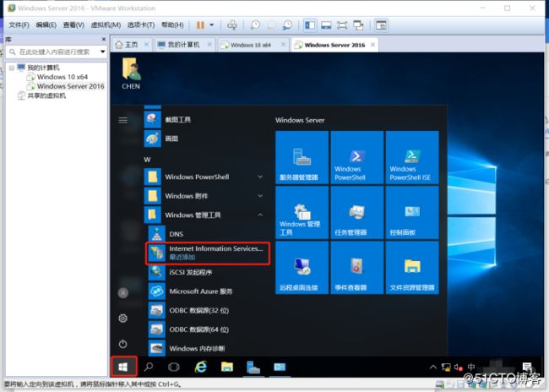The image size is (549, 392).
Task: Click the 事件查看器 tile
Action: (356, 268)
